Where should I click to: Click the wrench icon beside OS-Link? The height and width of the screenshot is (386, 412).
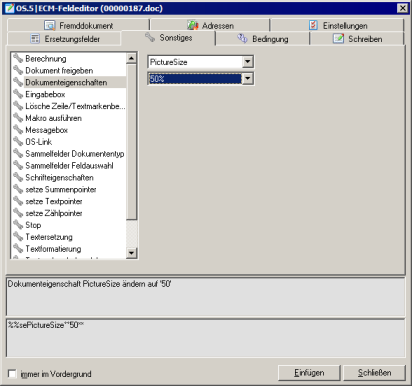[x=18, y=142]
